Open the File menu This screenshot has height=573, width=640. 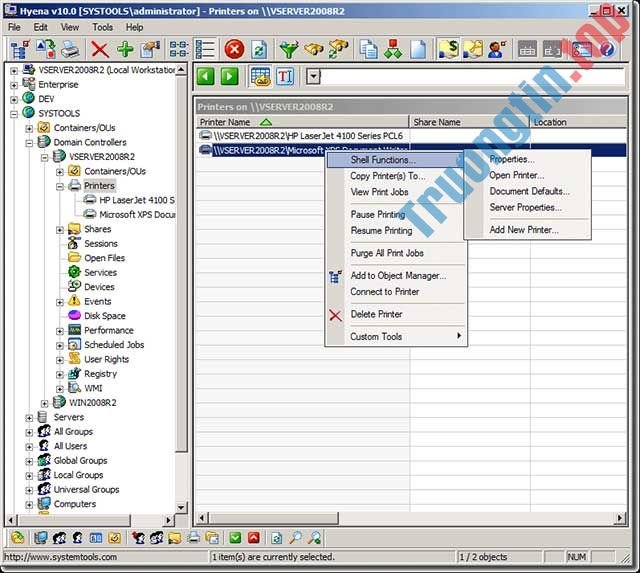(14, 27)
